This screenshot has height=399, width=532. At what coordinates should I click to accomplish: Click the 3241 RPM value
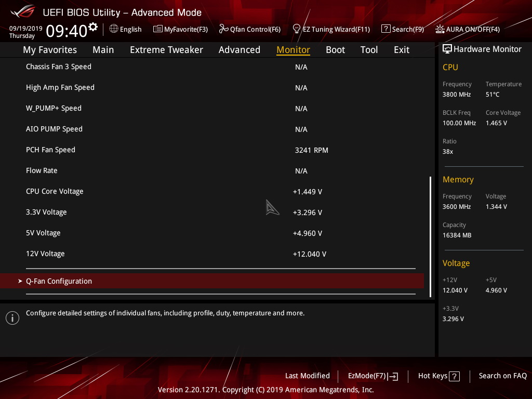[312, 150]
